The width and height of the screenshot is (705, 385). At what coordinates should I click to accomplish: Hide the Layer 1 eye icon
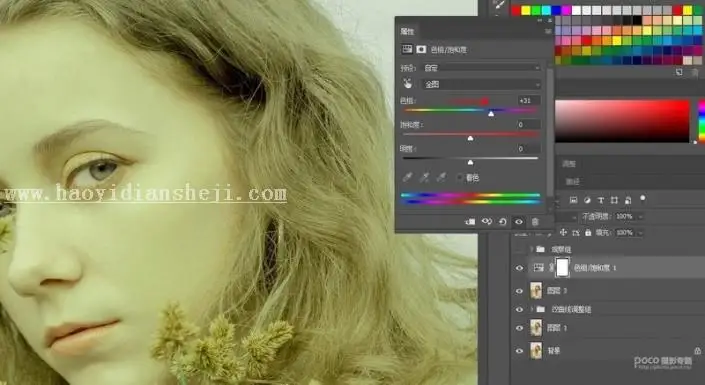(519, 328)
